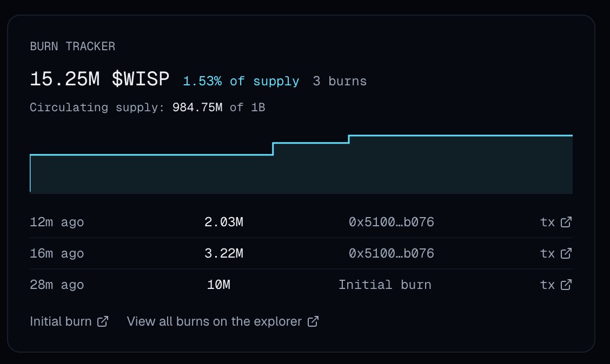Click external-link icon beside footer Initial burn
This screenshot has width=610, height=364.
103,322
